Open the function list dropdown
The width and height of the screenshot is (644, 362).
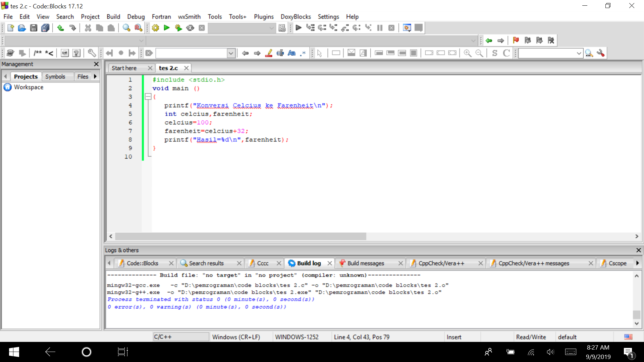(x=473, y=41)
